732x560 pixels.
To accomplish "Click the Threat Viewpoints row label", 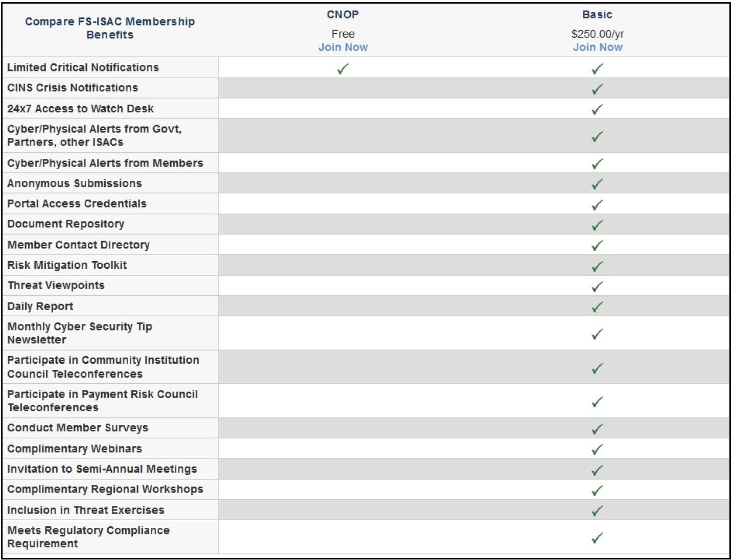I will 56,286.
